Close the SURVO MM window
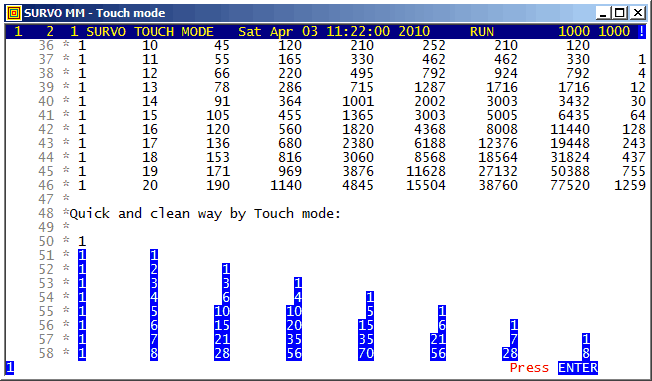 coord(637,13)
